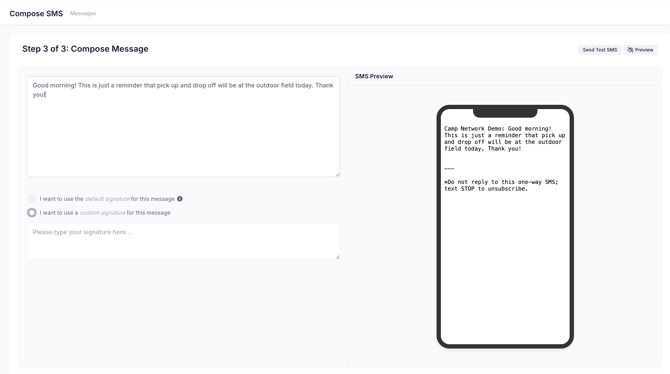Click the Compose SMS page title

pos(36,14)
